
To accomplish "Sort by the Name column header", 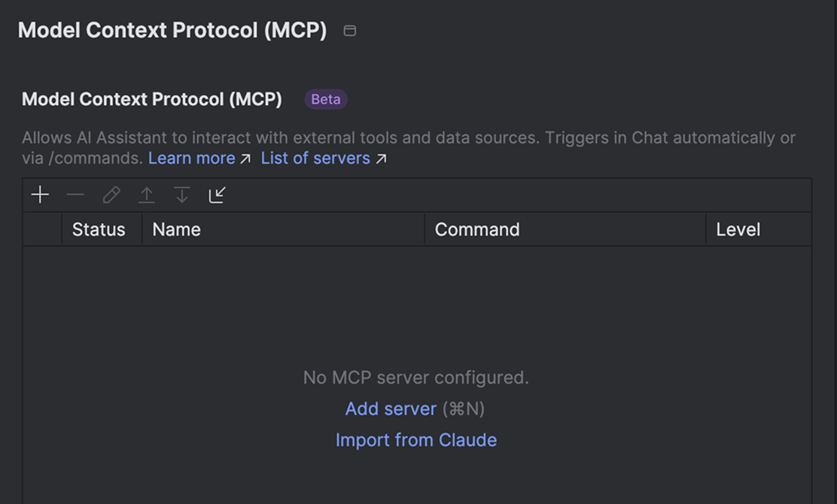I will click(177, 229).
